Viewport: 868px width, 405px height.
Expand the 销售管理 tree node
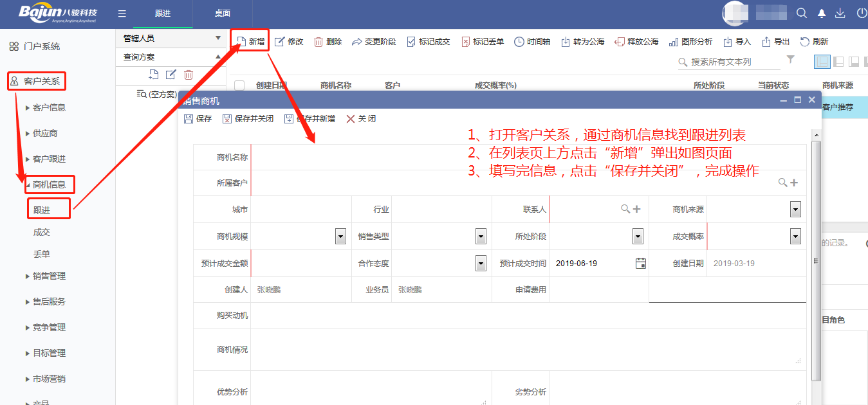tap(27, 276)
